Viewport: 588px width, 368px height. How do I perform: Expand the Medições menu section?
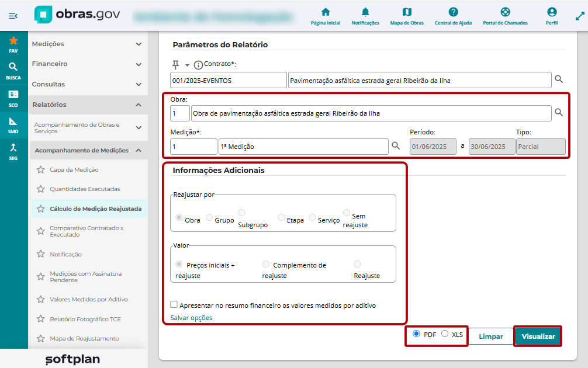[x=88, y=44]
